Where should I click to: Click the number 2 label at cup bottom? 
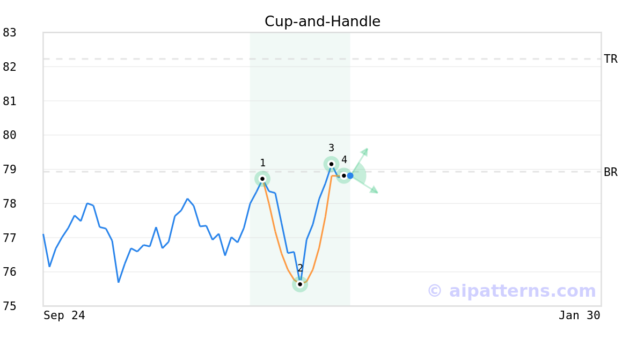[x=300, y=268]
